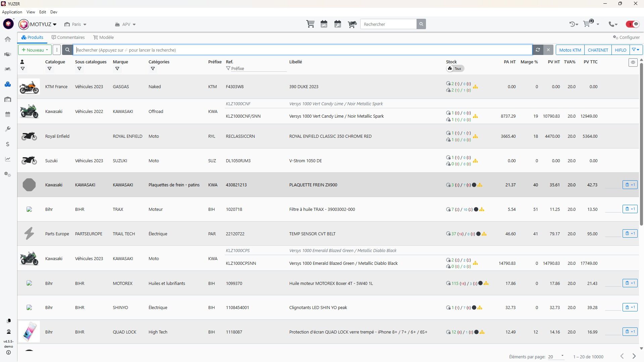Open the wrench tool in left sidebar
The width and height of the screenshot is (644, 362).
(8, 129)
